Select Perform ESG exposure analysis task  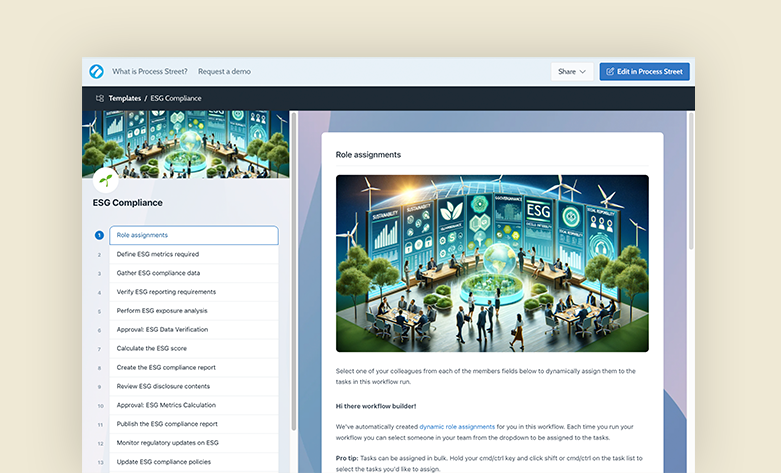tap(194, 311)
